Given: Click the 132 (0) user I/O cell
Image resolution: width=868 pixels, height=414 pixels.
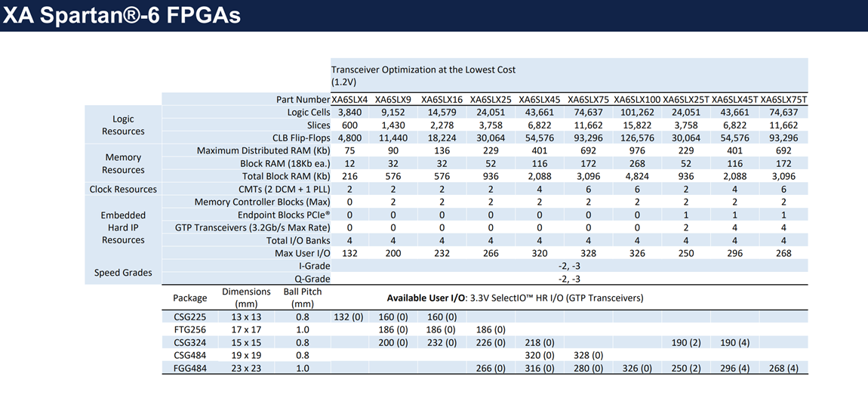Looking at the screenshot, I should point(349,317).
